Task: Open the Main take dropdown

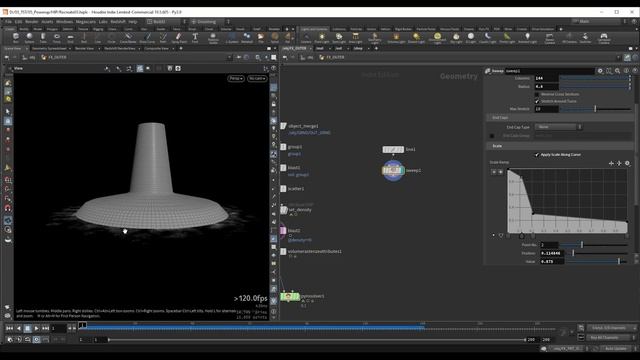Action: (x=599, y=21)
